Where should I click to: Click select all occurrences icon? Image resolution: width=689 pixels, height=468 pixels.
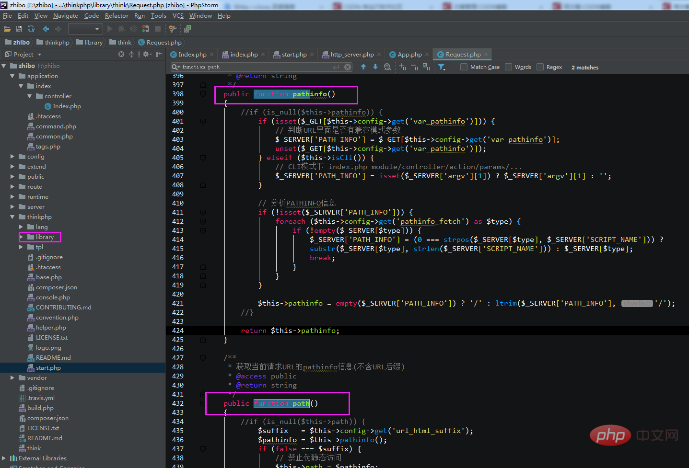(x=426, y=67)
